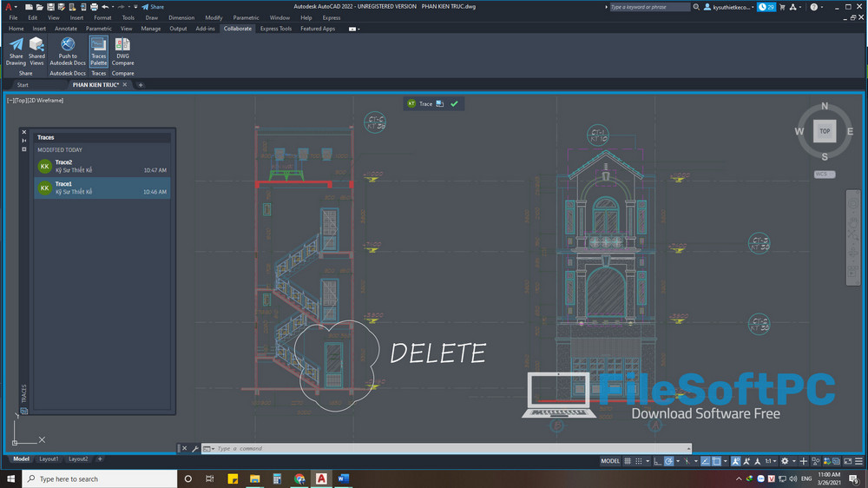868x488 pixels.
Task: Click the command line customize wrench icon
Action: tap(195, 449)
